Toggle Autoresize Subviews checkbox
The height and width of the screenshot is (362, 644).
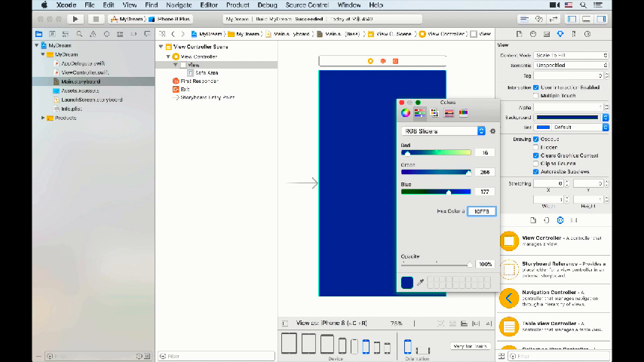pyautogui.click(x=535, y=171)
